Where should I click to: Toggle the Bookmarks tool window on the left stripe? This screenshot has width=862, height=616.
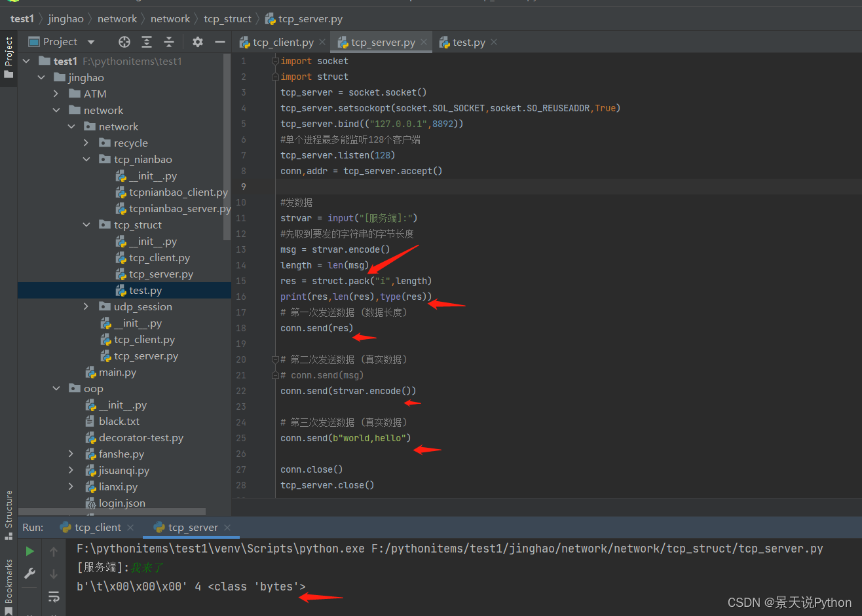pyautogui.click(x=9, y=587)
